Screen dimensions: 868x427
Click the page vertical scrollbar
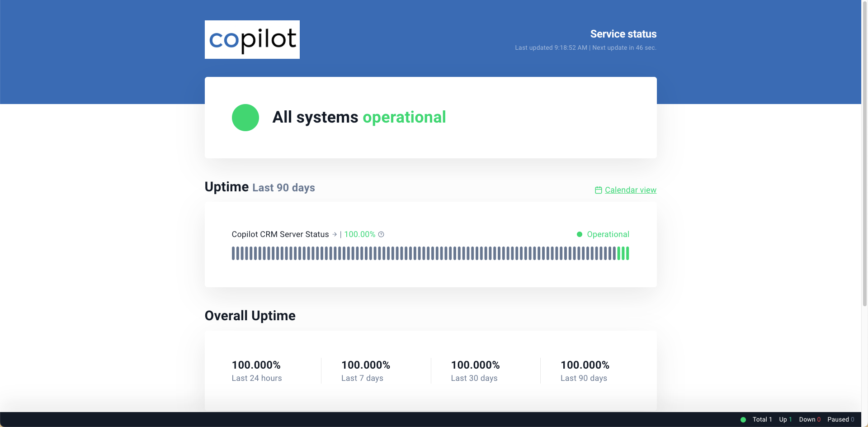(x=864, y=154)
